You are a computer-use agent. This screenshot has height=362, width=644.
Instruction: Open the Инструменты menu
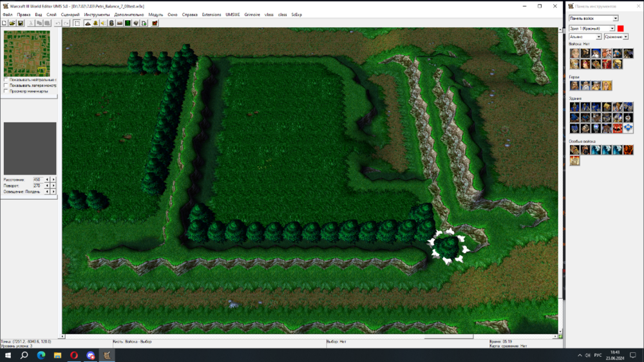97,14
